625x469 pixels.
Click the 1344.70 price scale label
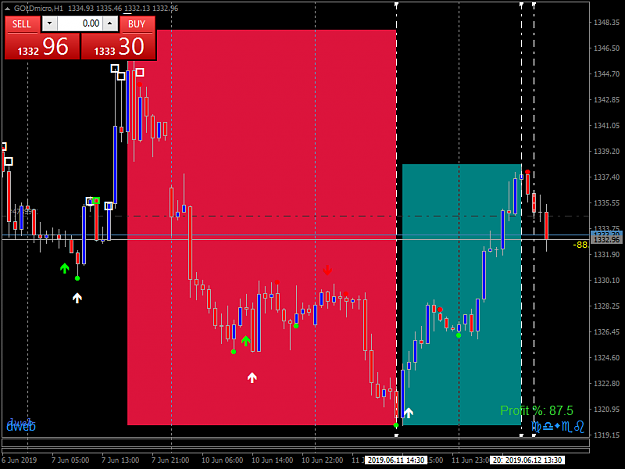point(607,74)
